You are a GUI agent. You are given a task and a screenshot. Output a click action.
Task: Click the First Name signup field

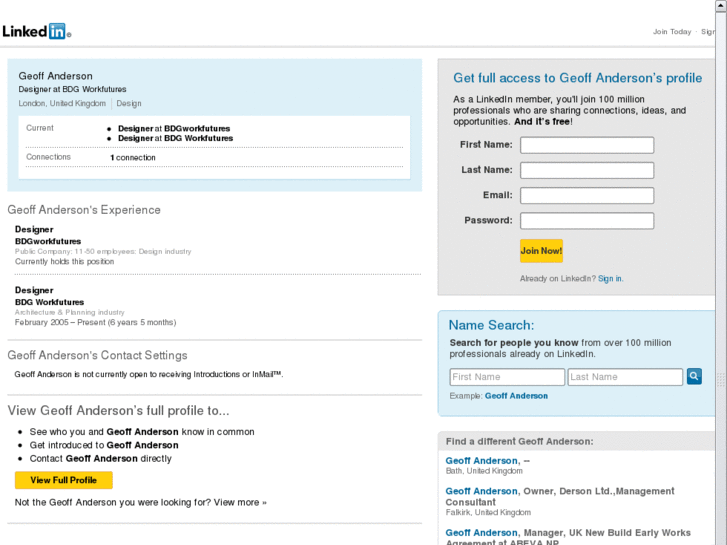[587, 145]
